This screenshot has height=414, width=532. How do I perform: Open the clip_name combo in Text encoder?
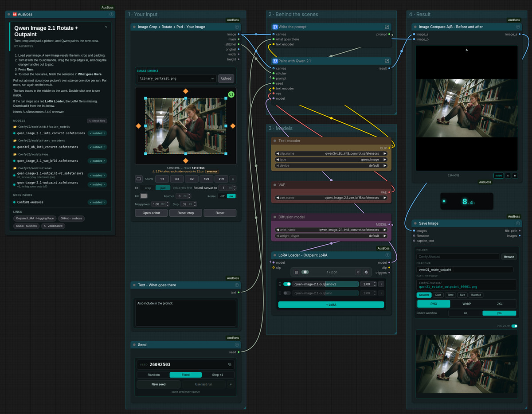[331, 153]
